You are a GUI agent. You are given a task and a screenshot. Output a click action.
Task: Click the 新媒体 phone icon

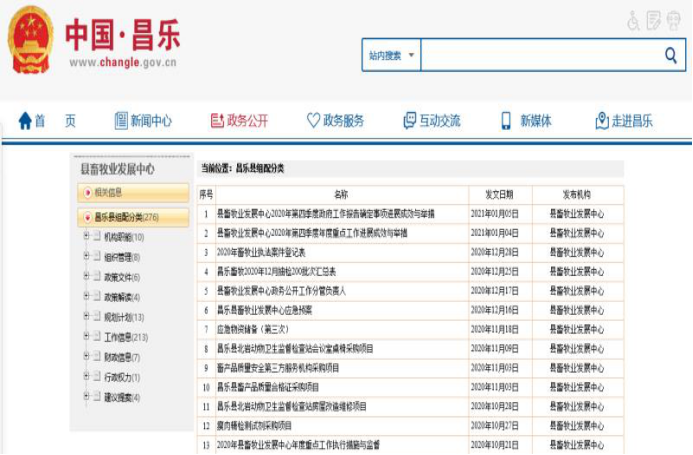click(x=506, y=121)
